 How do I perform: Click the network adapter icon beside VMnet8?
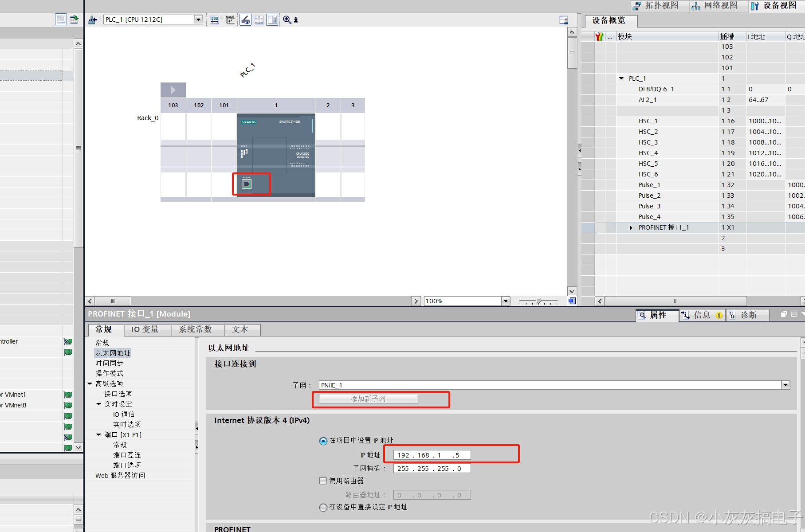68,405
